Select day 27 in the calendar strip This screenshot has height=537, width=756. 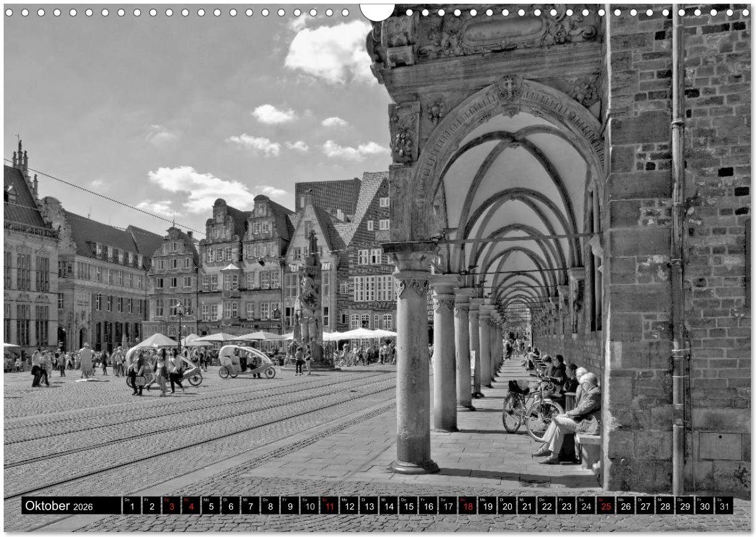click(645, 505)
